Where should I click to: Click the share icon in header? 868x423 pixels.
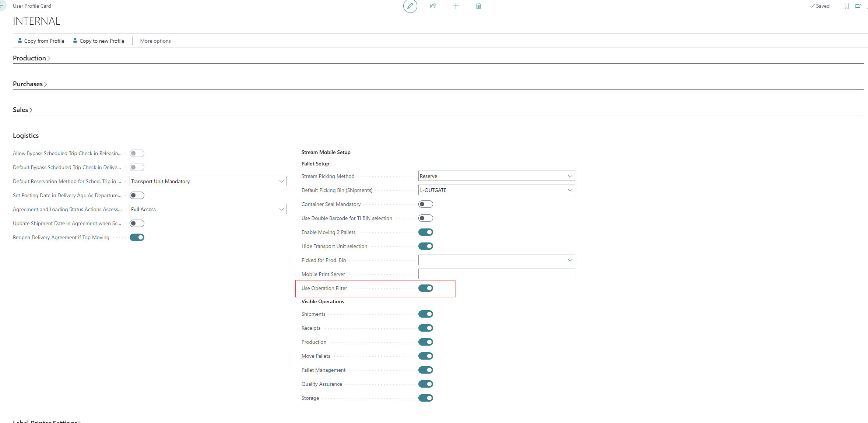(433, 6)
